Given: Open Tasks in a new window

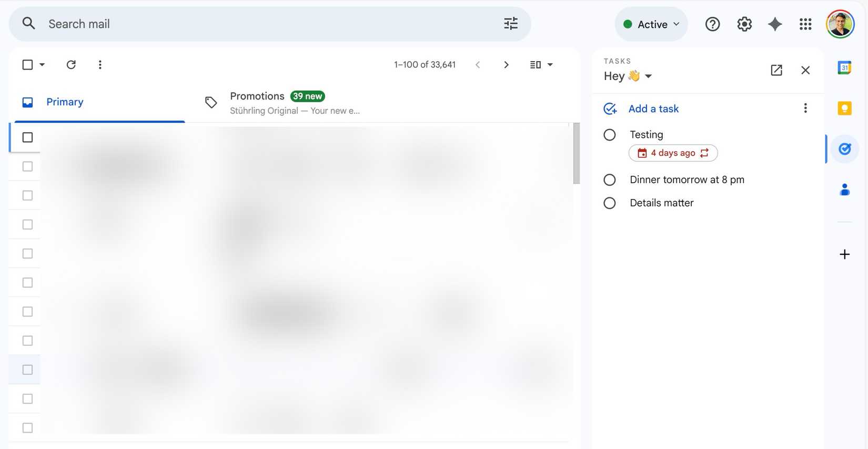Looking at the screenshot, I should pos(776,70).
